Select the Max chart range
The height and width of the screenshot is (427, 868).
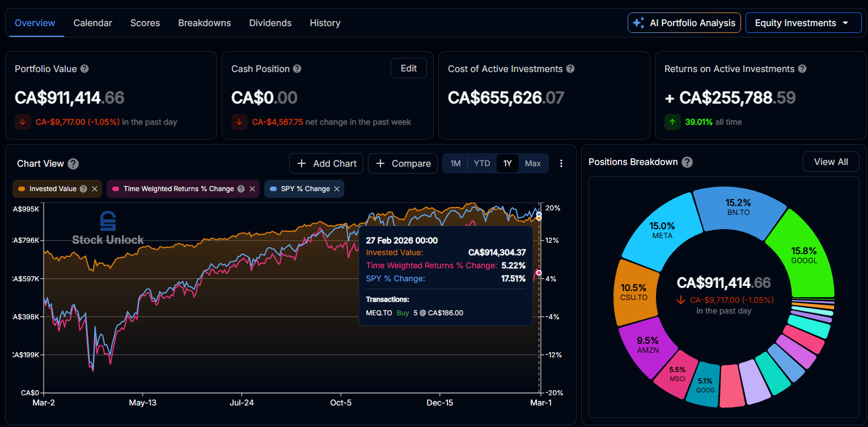[x=533, y=163]
